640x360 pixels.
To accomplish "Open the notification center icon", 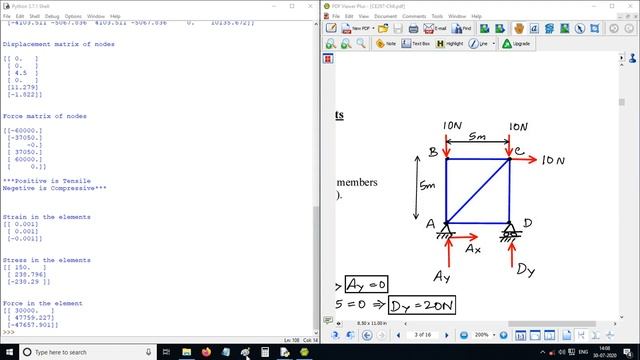I will point(628,352).
